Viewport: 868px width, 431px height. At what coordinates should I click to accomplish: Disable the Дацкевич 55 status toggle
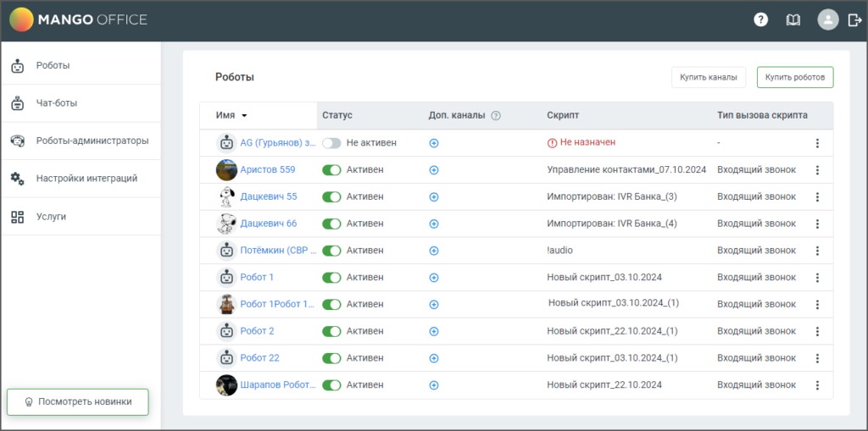pos(331,197)
